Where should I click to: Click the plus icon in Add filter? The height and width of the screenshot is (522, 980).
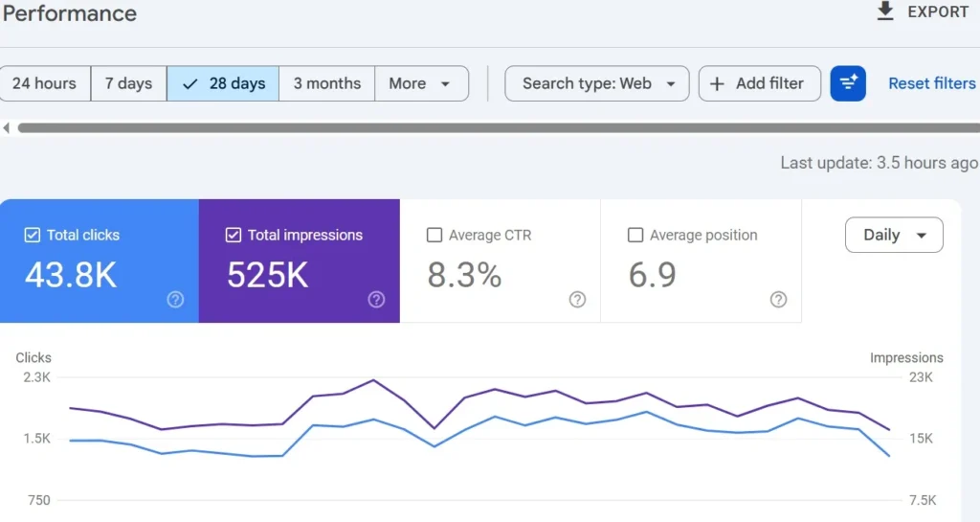tap(717, 83)
